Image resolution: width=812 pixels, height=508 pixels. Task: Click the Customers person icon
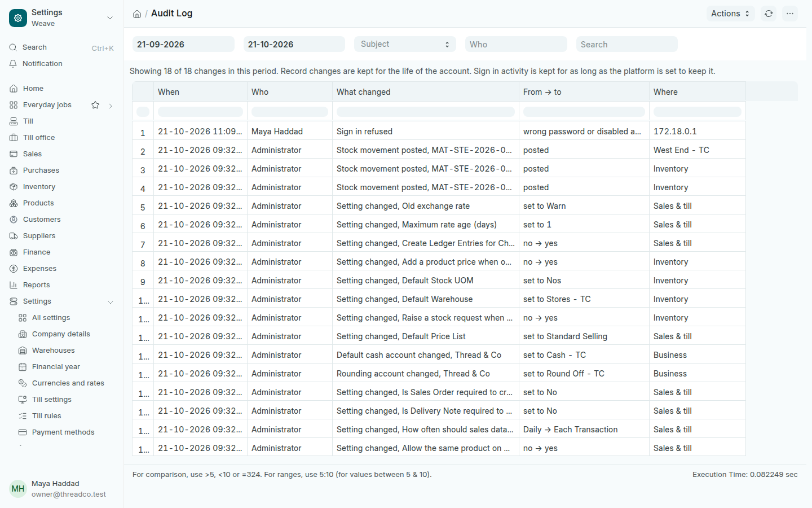pos(14,220)
